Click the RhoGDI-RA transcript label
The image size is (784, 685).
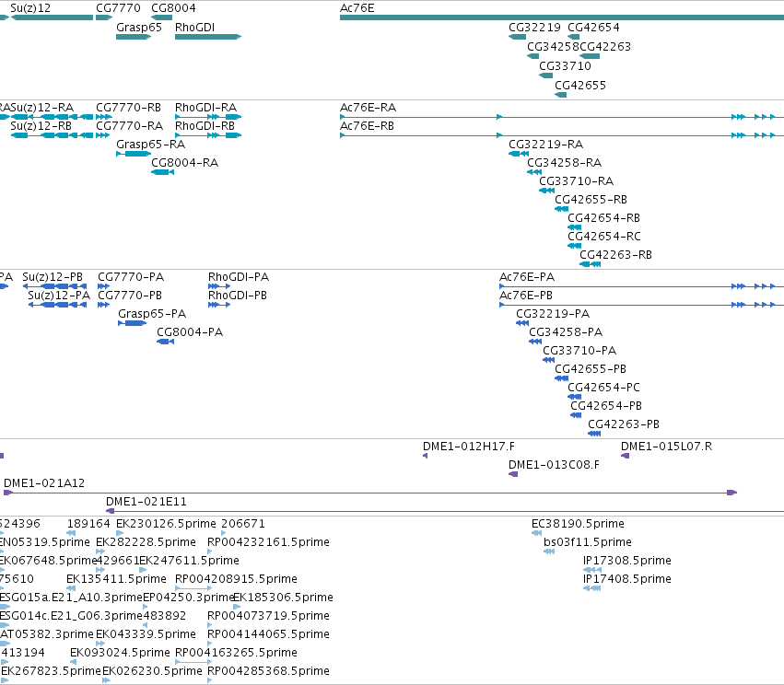pyautogui.click(x=205, y=108)
